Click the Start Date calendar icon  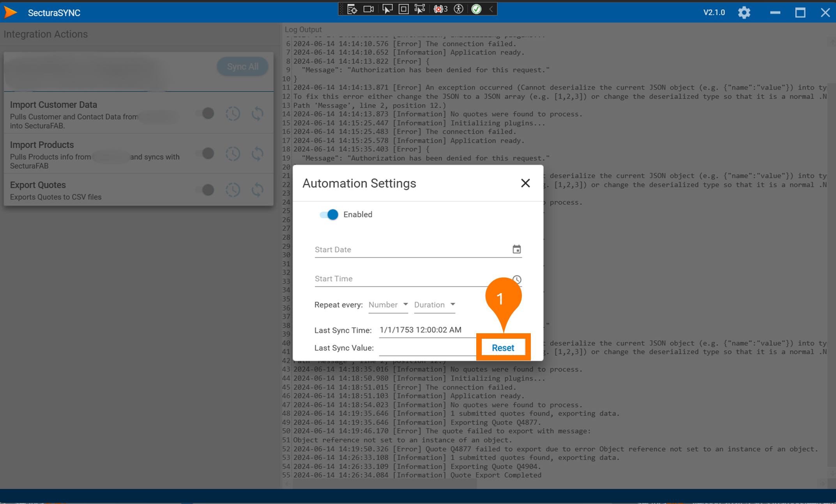point(516,249)
